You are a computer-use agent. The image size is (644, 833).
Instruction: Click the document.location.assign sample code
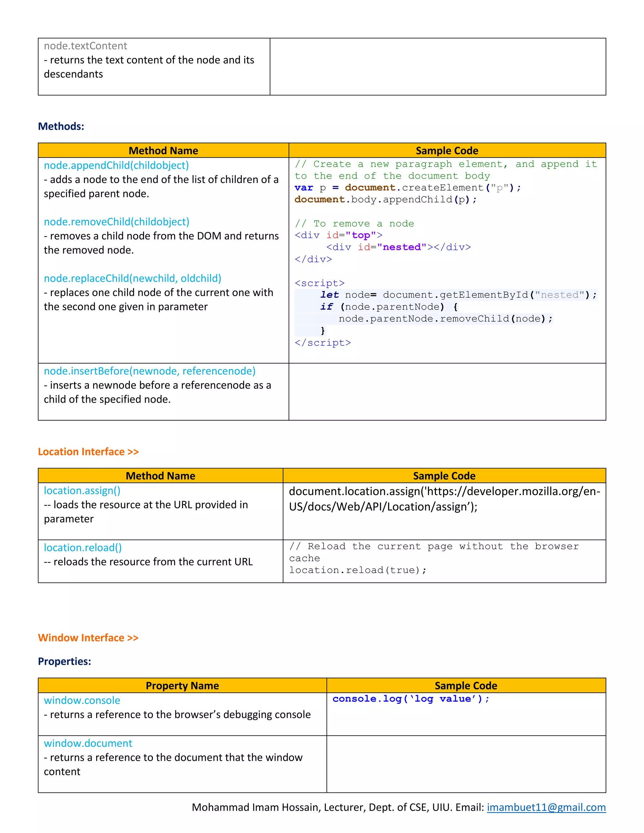[x=444, y=499]
